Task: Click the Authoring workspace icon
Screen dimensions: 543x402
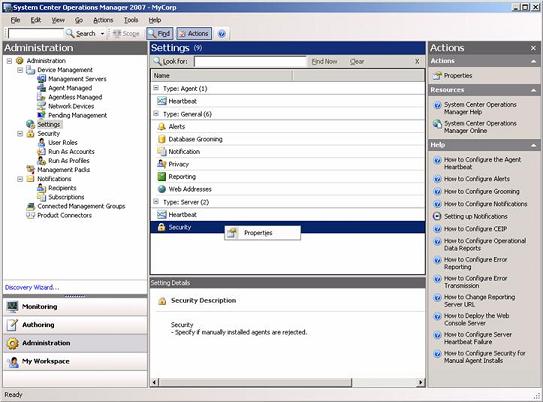Action: 13,325
